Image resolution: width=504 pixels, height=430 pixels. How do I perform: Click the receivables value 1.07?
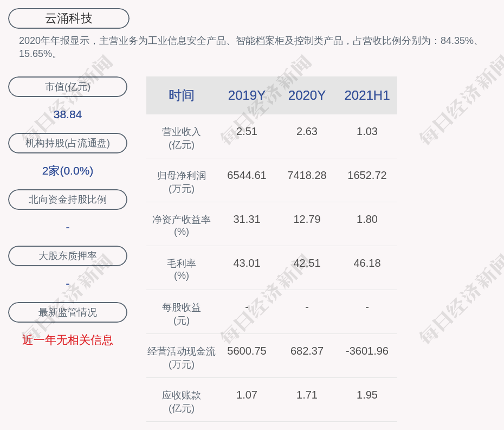(x=247, y=395)
